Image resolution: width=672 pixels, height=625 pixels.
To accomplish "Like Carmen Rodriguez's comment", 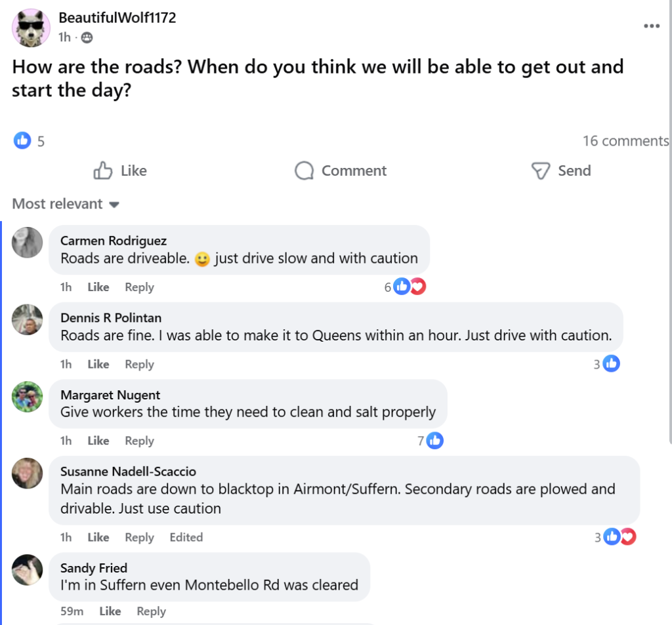I will point(98,287).
